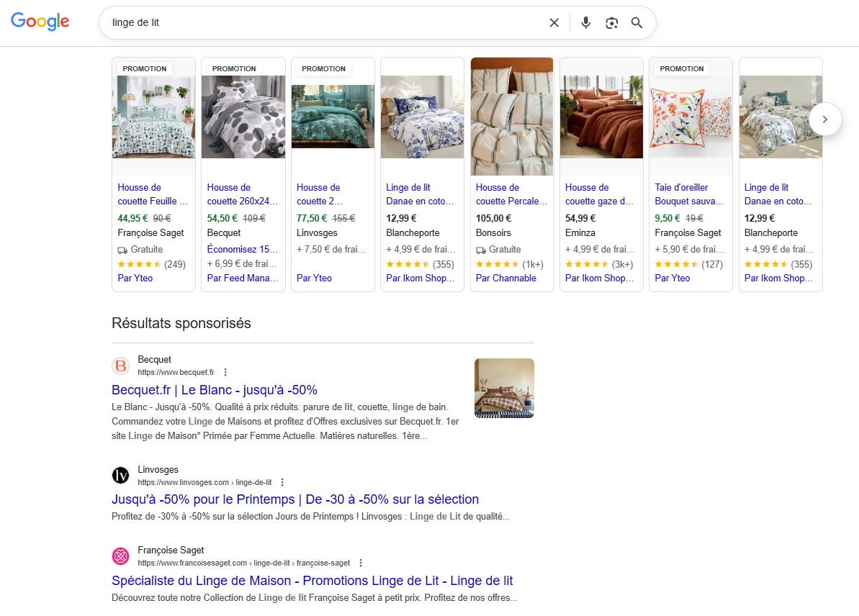Advance product carousel with next arrow
The height and width of the screenshot is (616, 859).
824,119
